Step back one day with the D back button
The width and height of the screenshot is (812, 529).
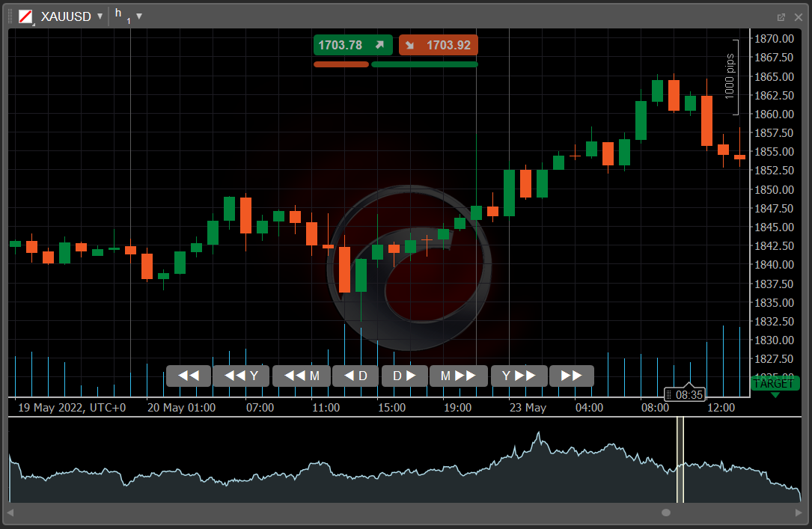tap(355, 376)
